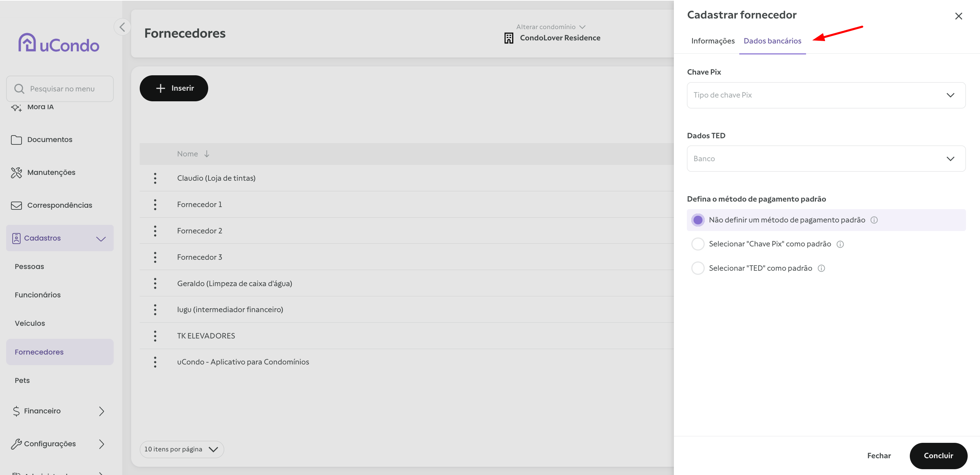Click the Financeiro dollar icon
Image resolution: width=980 pixels, height=475 pixels.
16,411
